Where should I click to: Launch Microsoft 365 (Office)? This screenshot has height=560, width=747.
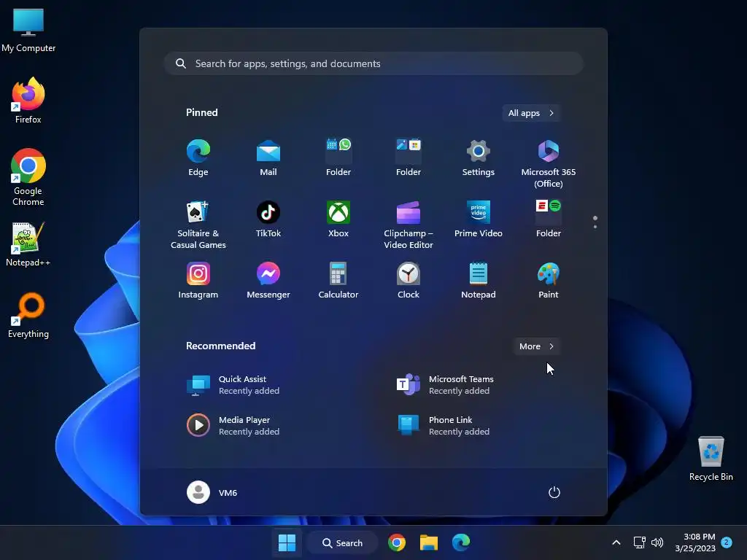tap(549, 163)
